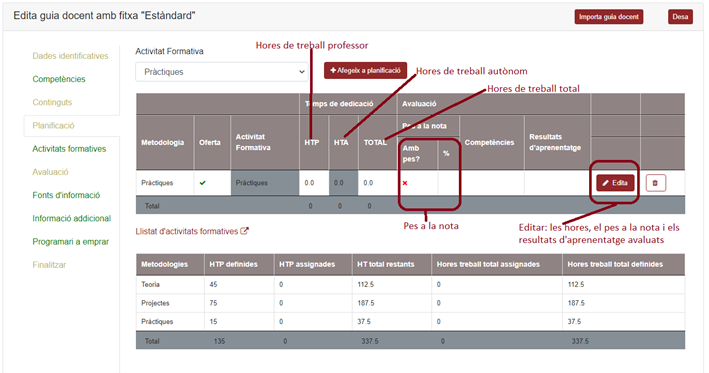This screenshot has width=709, height=373.
Task: Click the Teoria row in methodologies table
Action: pos(410,284)
